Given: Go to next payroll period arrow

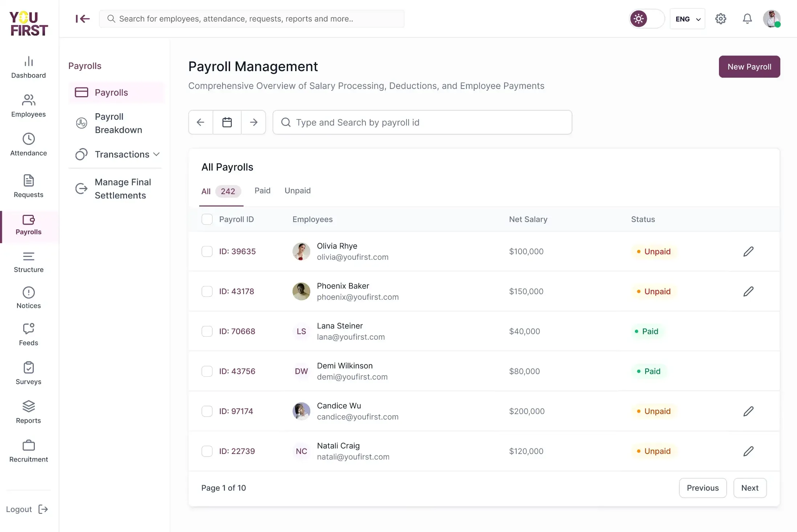Looking at the screenshot, I should [x=254, y=122].
